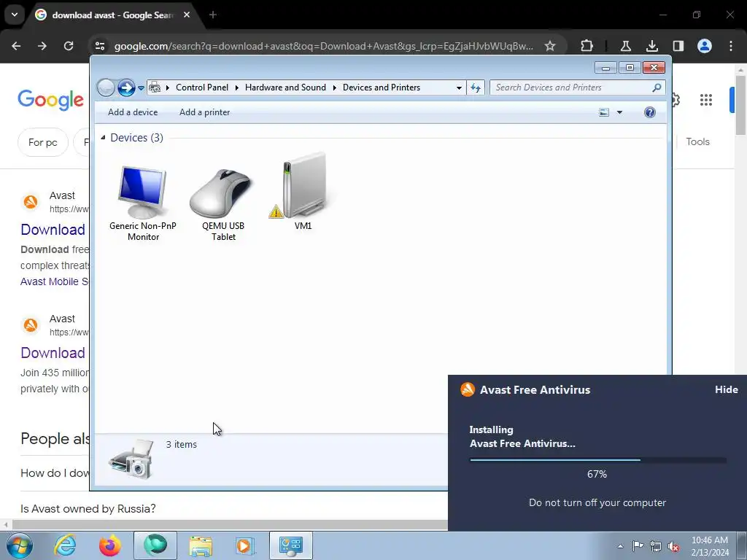This screenshot has width=747, height=560.
Task: Open Action Center flag tray icon
Action: tap(638, 546)
